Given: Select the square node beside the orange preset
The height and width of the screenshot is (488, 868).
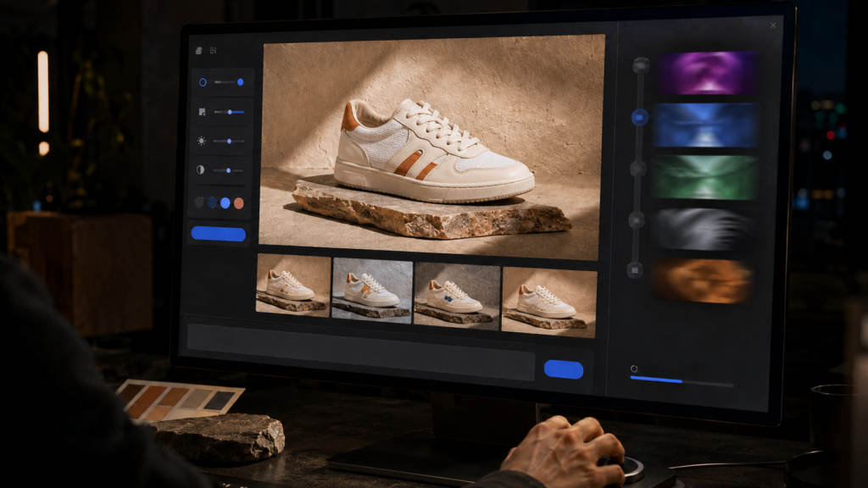Looking at the screenshot, I should pos(634,270).
